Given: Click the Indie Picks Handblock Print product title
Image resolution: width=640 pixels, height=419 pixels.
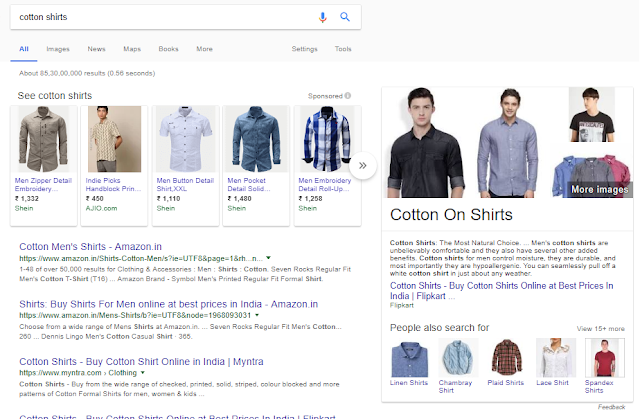Looking at the screenshot, I should [x=113, y=184].
